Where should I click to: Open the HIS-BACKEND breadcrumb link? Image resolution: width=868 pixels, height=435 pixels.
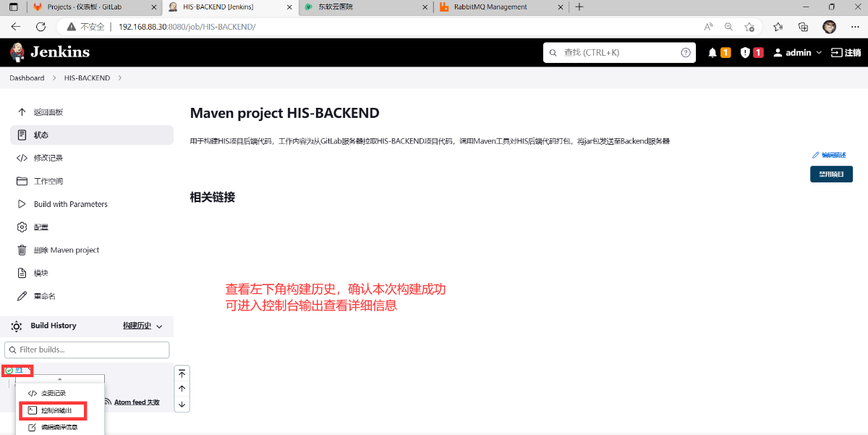tap(87, 77)
